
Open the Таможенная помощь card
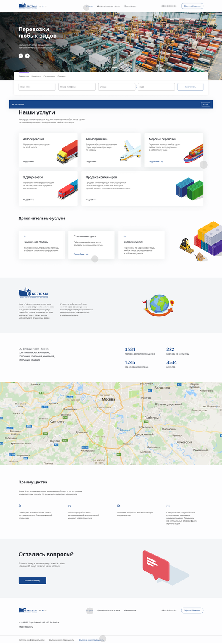click(42, 245)
